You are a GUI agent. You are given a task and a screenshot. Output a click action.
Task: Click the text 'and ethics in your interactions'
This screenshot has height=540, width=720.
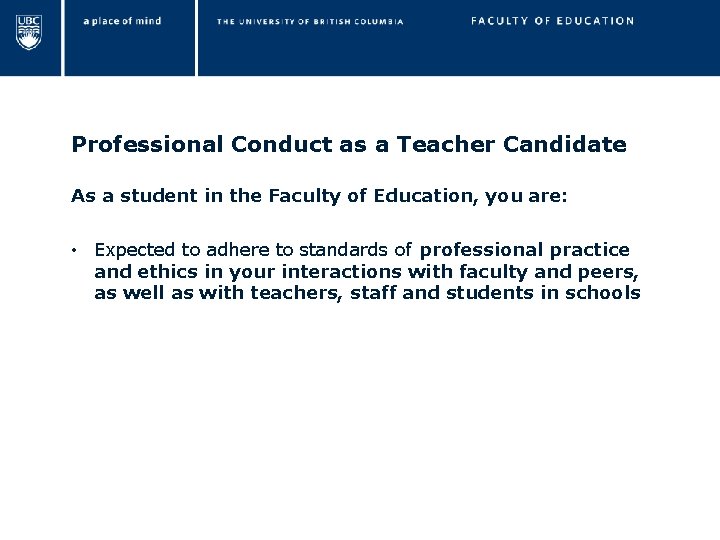coord(248,272)
